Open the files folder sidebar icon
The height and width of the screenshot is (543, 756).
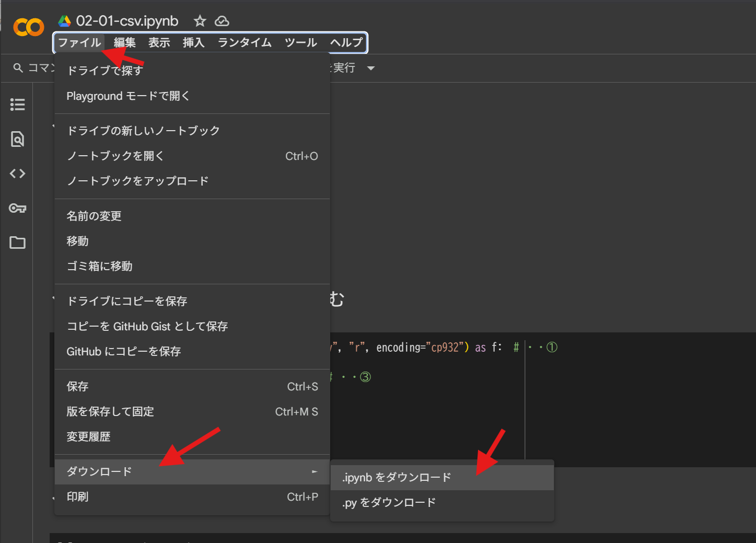click(x=17, y=242)
